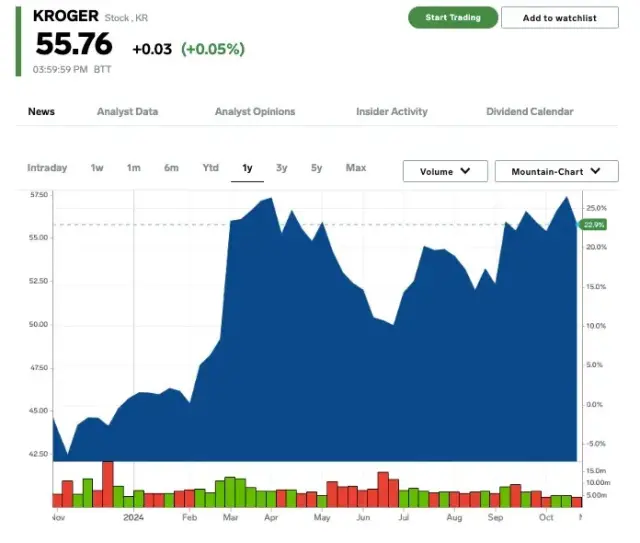
Task: Open the Mountain-Chart type dropdown
Action: click(x=556, y=171)
